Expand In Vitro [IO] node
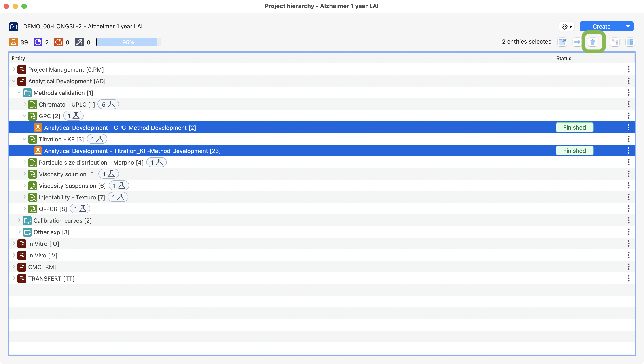This screenshot has width=644, height=364. click(14, 243)
